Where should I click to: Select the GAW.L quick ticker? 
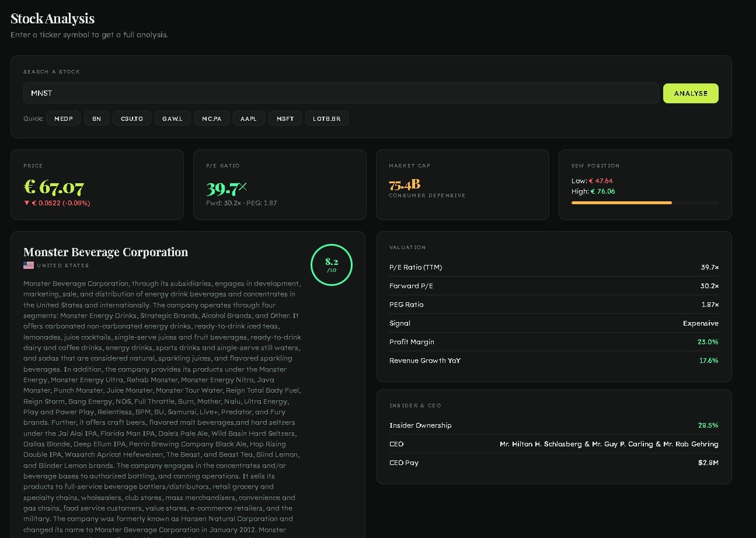pyautogui.click(x=172, y=118)
